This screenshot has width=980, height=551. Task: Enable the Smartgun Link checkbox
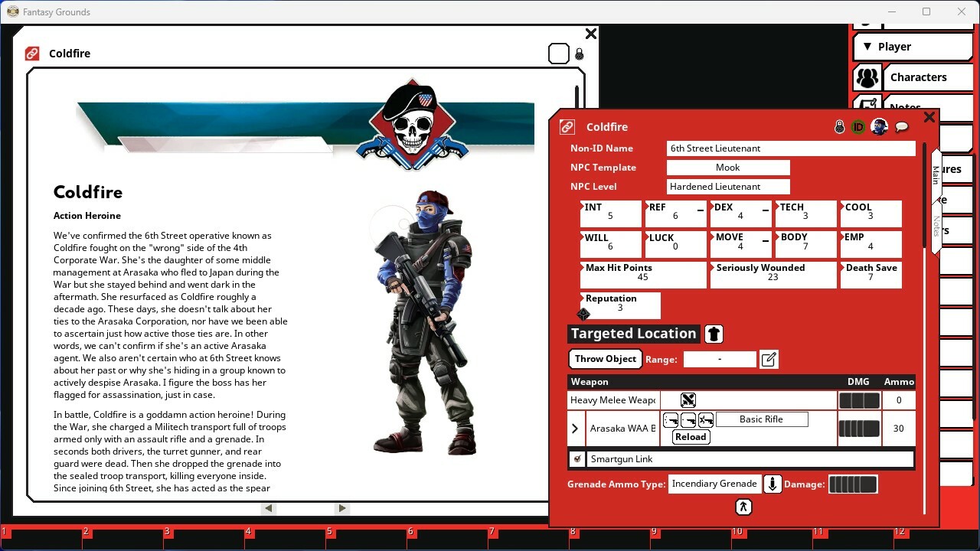577,458
